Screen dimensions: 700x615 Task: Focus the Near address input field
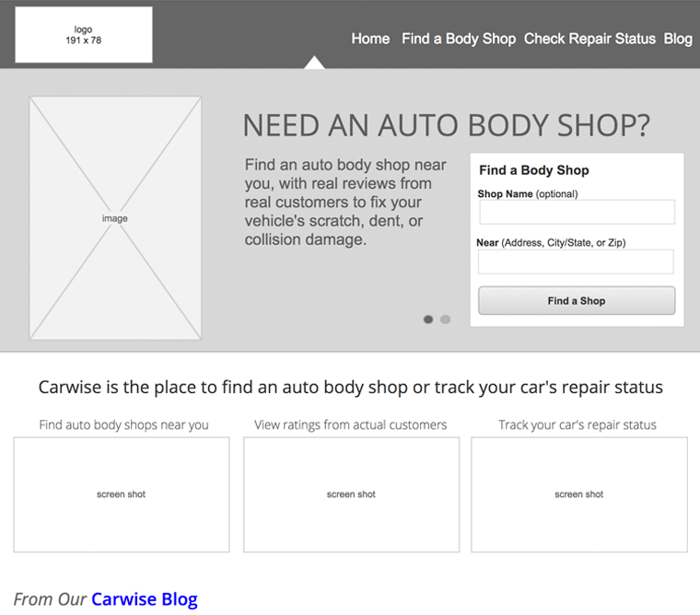[x=576, y=261]
